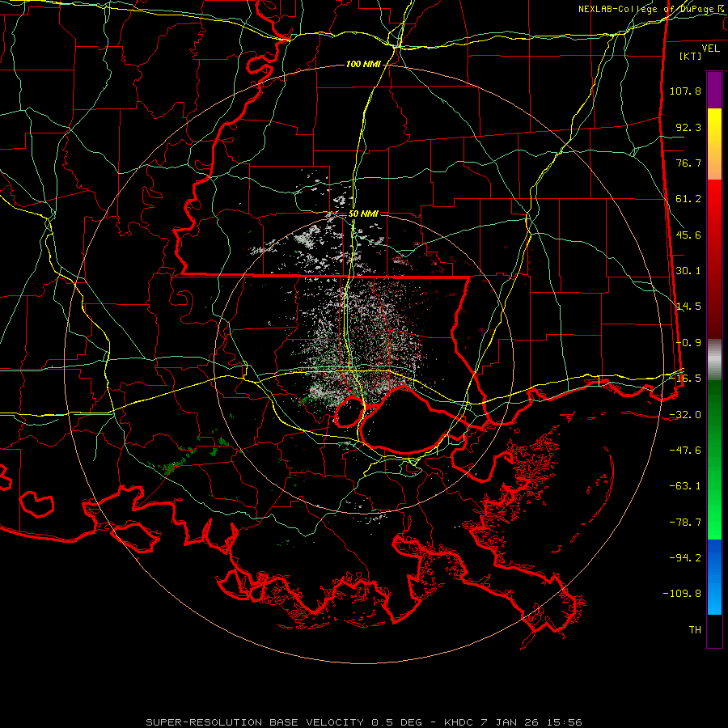Screen dimensions: 728x728
Task: Click the -0.9 velocity scale value
Action: click(x=688, y=343)
